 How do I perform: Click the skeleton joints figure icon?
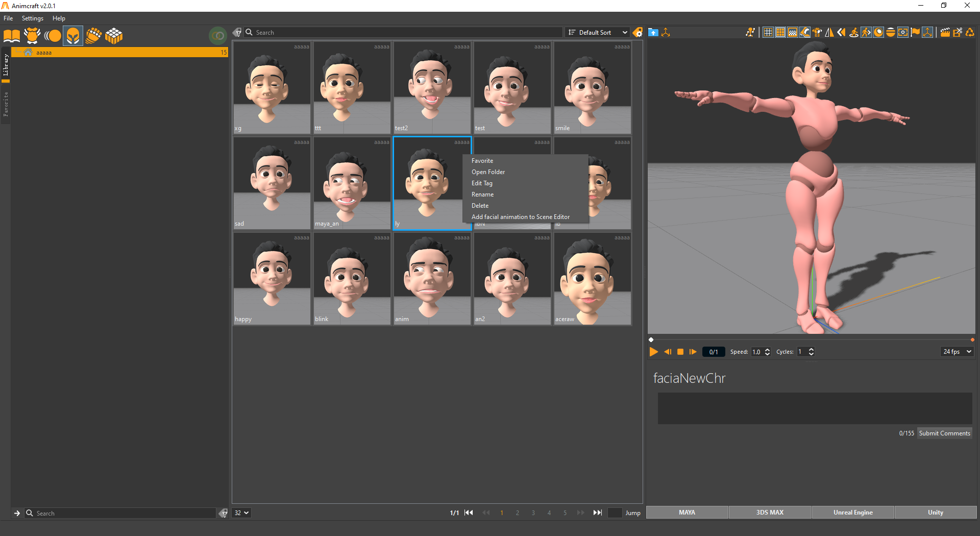750,32
